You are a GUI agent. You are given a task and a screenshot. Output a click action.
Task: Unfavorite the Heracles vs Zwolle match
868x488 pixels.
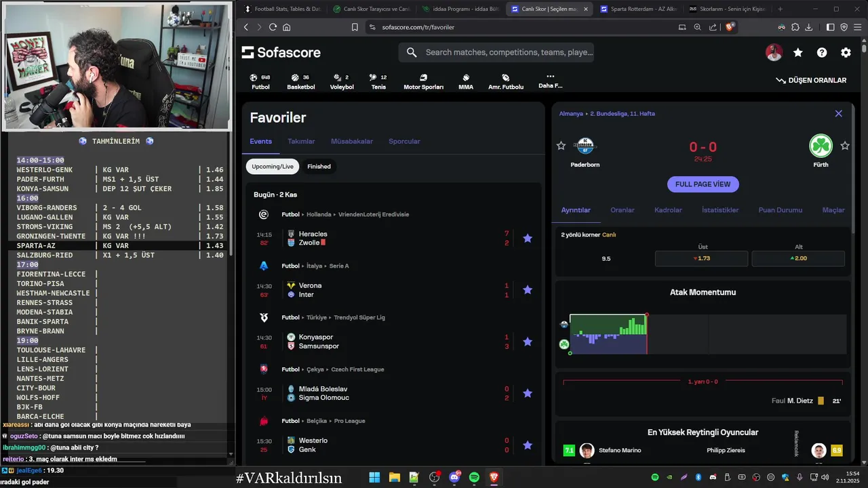[528, 238]
